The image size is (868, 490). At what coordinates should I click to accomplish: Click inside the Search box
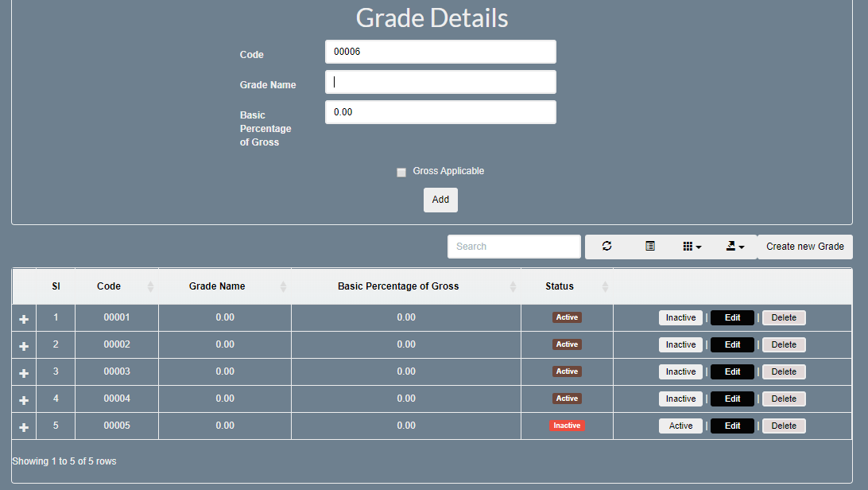pyautogui.click(x=513, y=246)
